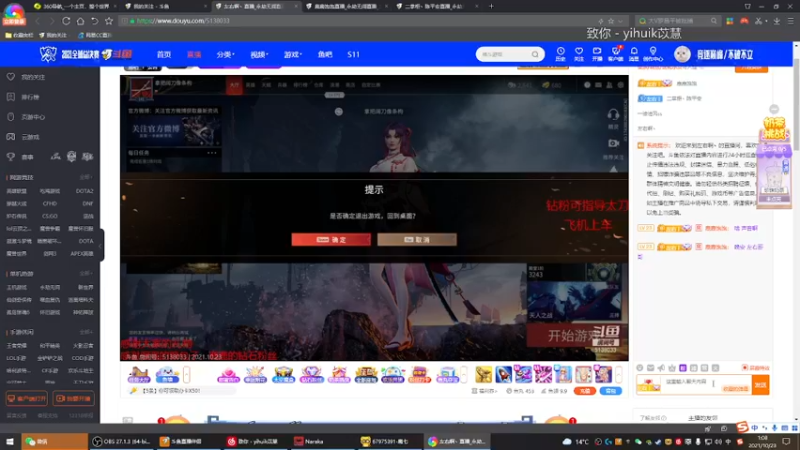Viewport: 800px width, 450px height.
Task: Click the blue 背包 button
Action: click(x=611, y=391)
